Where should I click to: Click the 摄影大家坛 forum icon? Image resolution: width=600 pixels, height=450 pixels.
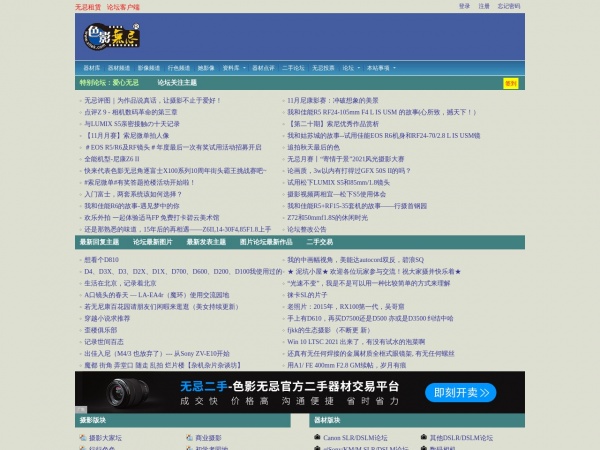point(82,438)
